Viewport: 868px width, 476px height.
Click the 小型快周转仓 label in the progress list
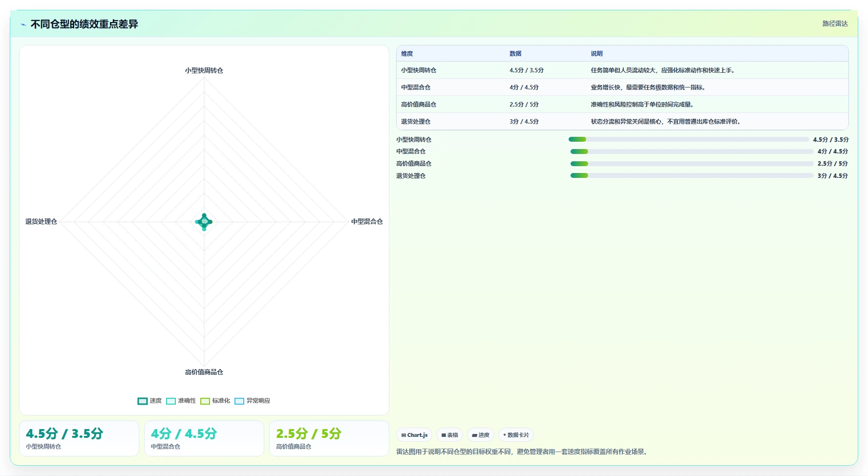pyautogui.click(x=414, y=140)
